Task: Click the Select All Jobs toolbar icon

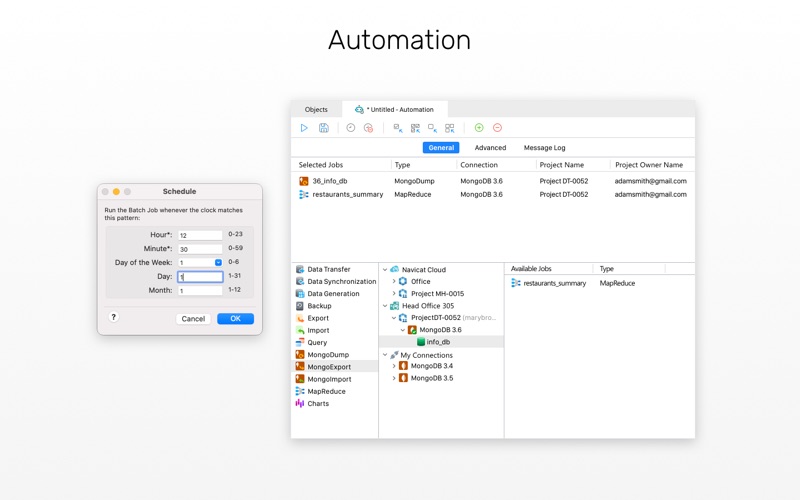Action: (x=415, y=128)
